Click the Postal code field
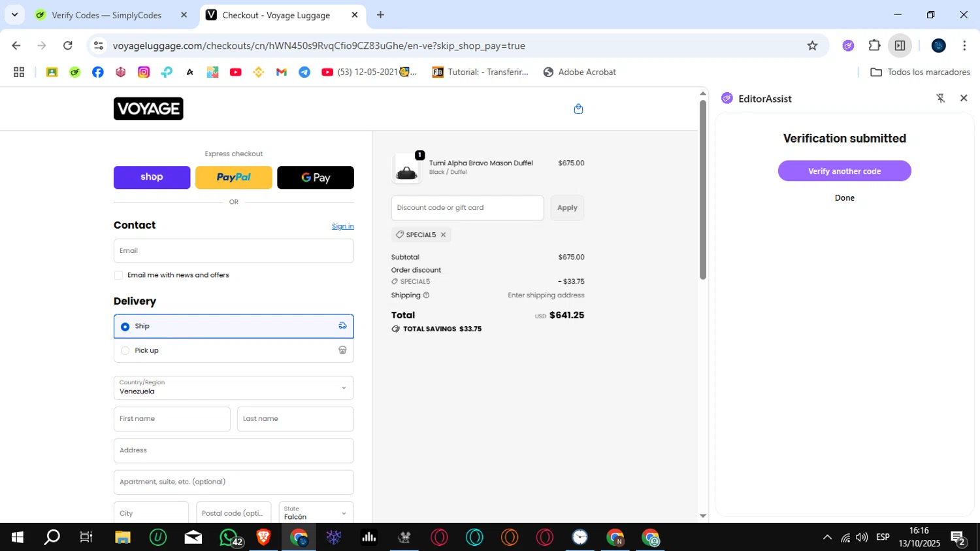980x551 pixels. point(234,512)
